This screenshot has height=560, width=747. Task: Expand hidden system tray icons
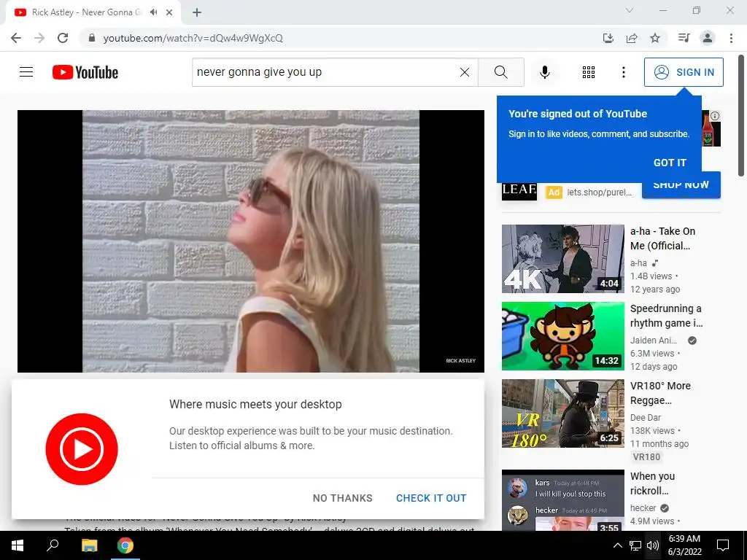tap(617, 545)
